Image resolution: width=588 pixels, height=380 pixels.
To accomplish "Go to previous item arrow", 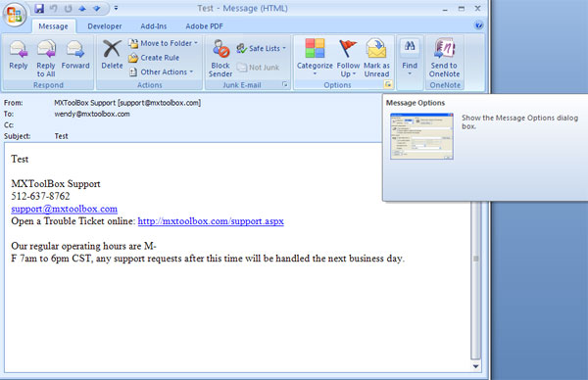I will point(82,8).
